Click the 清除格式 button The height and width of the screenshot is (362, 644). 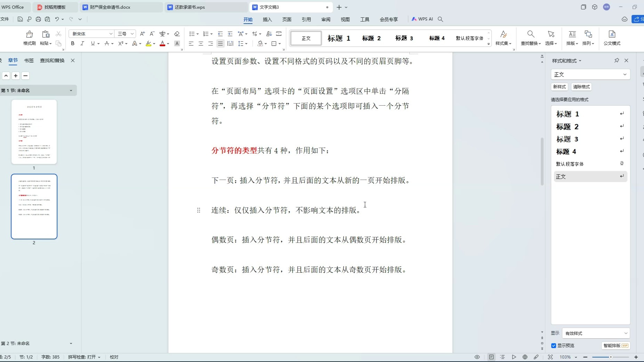click(581, 87)
